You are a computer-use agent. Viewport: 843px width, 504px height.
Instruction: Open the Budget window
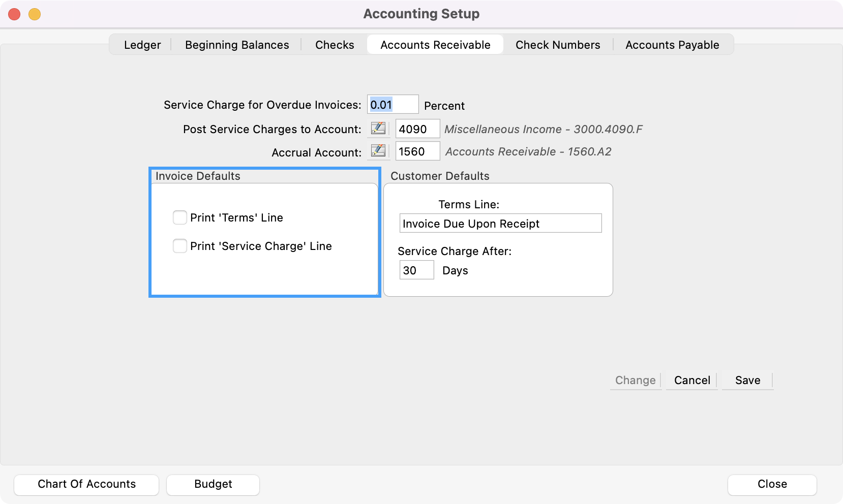pos(213,484)
